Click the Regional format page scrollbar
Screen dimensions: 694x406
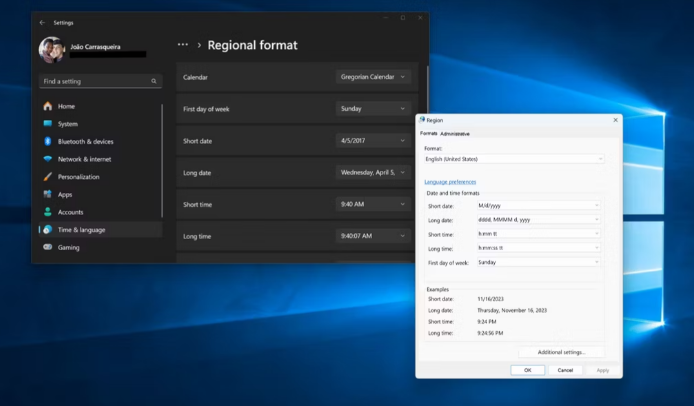tap(427, 89)
